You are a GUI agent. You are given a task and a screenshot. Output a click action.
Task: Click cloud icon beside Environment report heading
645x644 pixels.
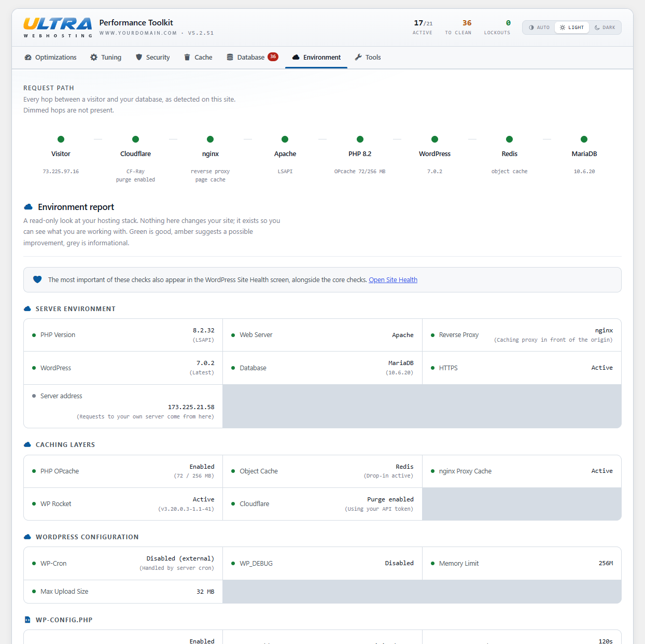[x=29, y=207]
